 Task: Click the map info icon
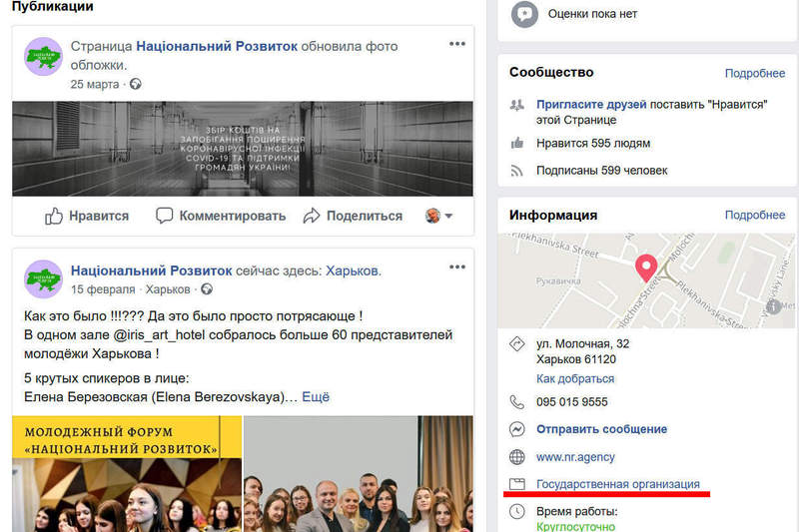pyautogui.click(x=773, y=306)
